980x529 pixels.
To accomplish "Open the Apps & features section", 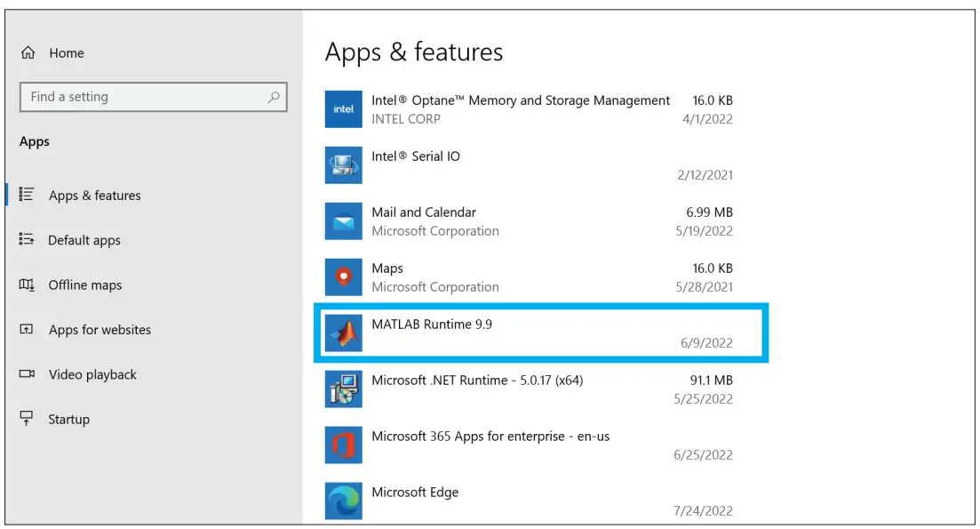I will (94, 196).
